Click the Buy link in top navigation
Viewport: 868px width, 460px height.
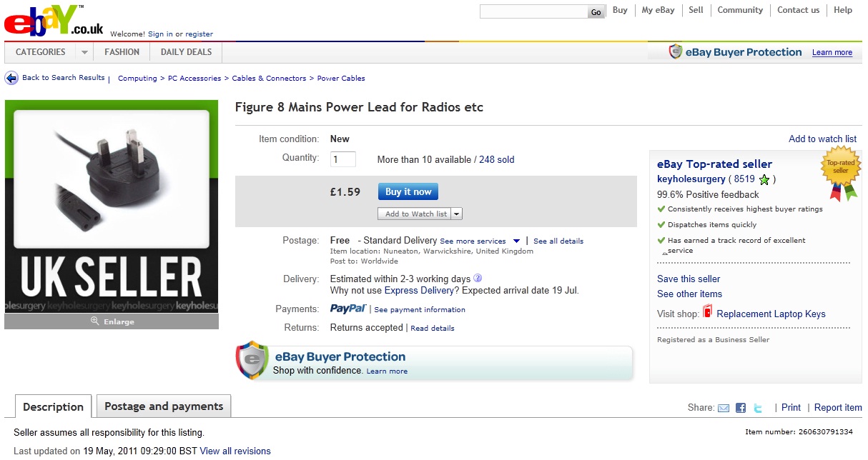point(620,10)
